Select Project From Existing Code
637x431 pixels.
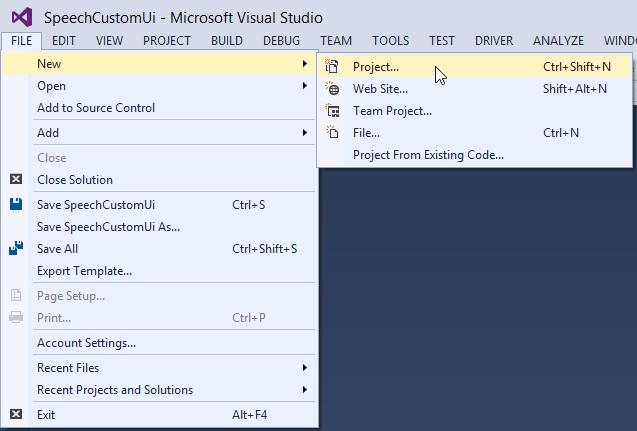tap(428, 155)
